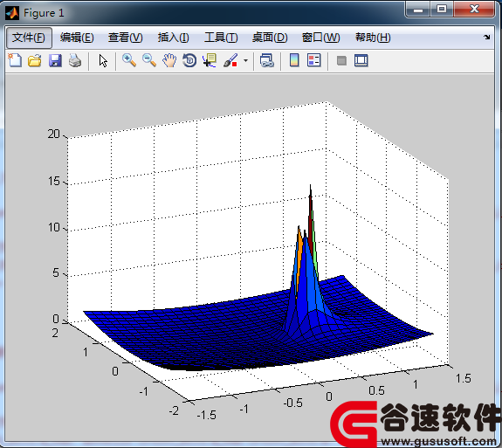Show Plot Tools and dock figure
Screen dimensions: 502x448
point(361,60)
